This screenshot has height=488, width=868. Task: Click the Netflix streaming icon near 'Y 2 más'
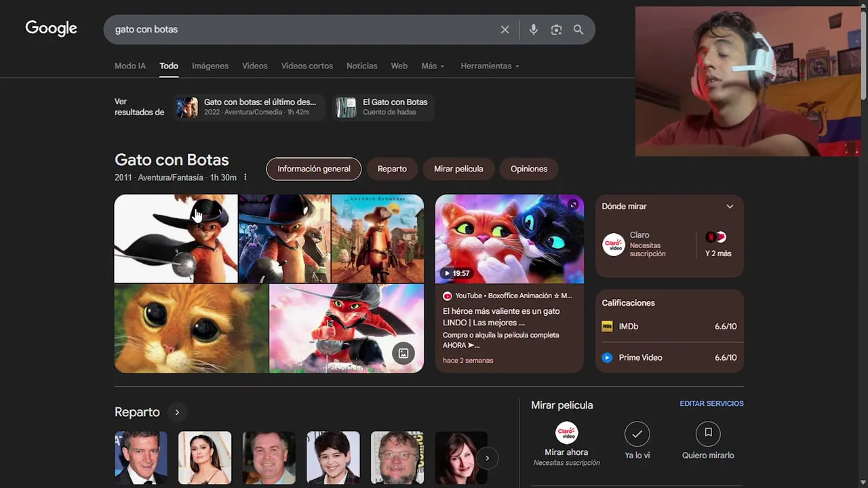pyautogui.click(x=711, y=237)
